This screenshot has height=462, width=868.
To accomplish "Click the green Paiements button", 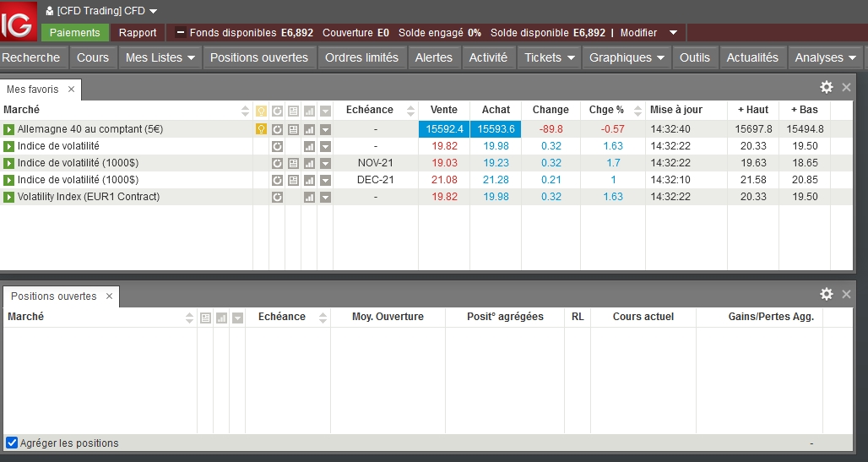I will coord(75,33).
